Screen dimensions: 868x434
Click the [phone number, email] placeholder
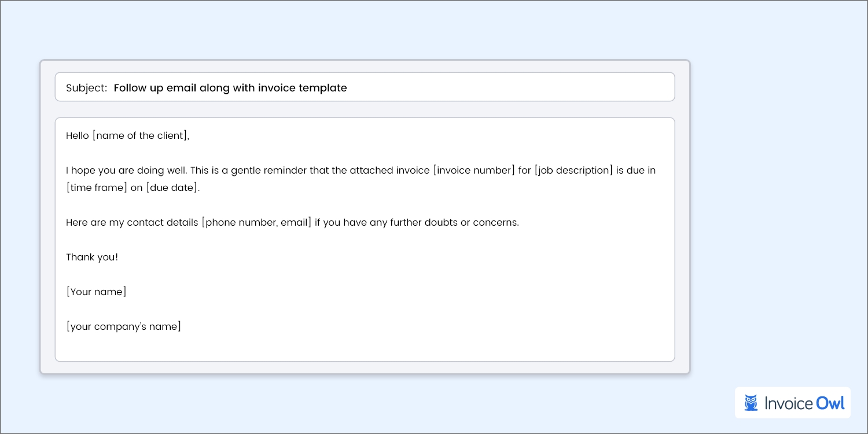[256, 223]
